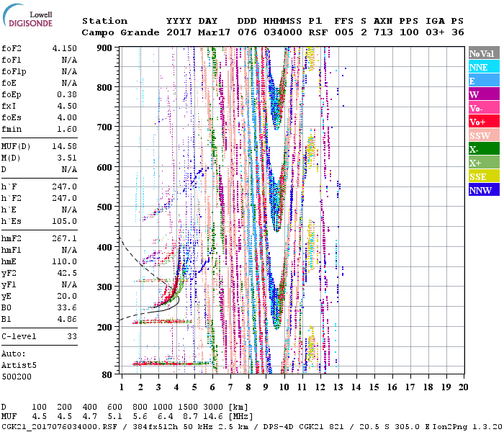Select the Vo- pink legend swatch

click(484, 108)
